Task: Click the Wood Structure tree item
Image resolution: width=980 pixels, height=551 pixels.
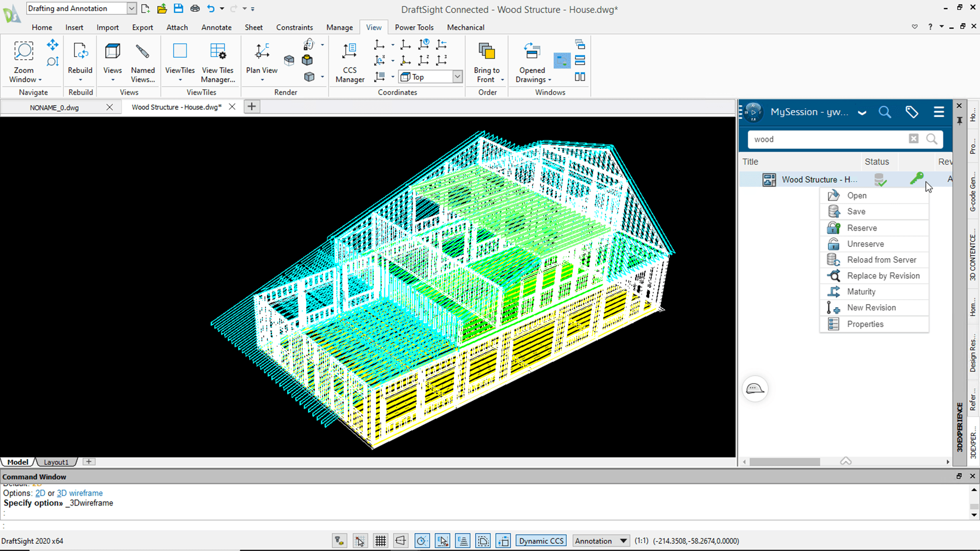Action: [x=819, y=179]
